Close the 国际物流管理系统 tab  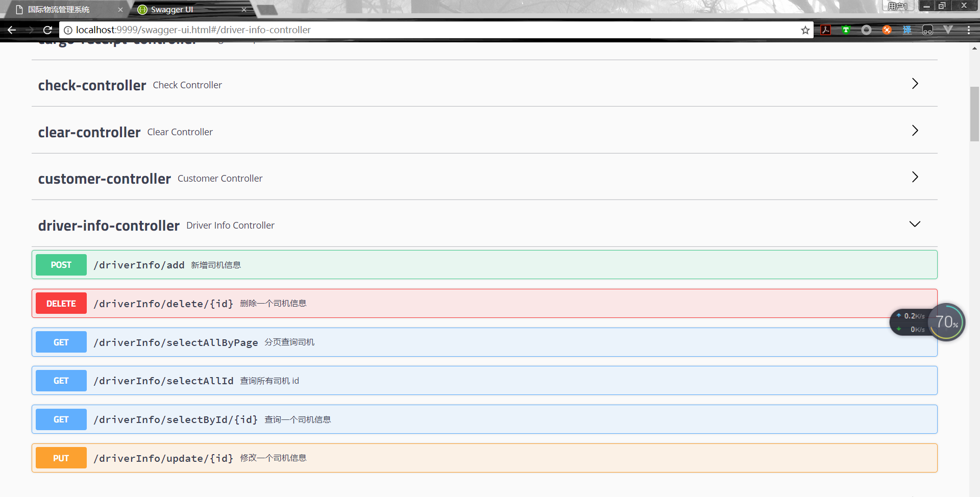point(120,10)
